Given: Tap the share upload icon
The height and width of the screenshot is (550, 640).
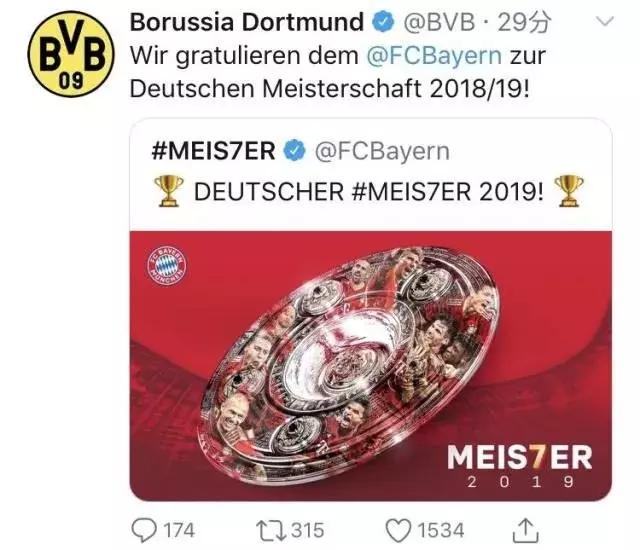Looking at the screenshot, I should [525, 530].
